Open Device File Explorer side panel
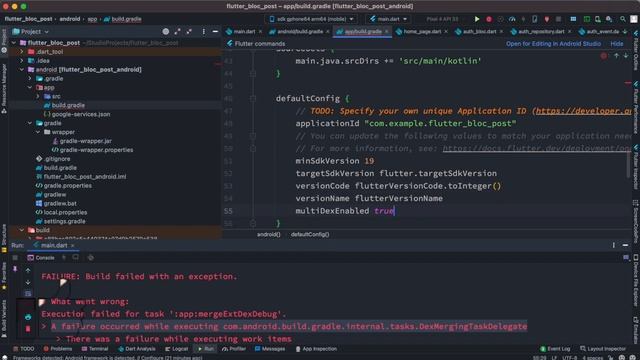 point(636,280)
